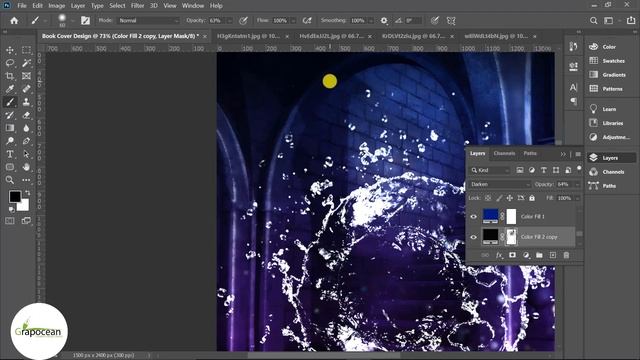Image resolution: width=640 pixels, height=360 pixels.
Task: Select the Eyedropper tool
Action: pos(10,89)
